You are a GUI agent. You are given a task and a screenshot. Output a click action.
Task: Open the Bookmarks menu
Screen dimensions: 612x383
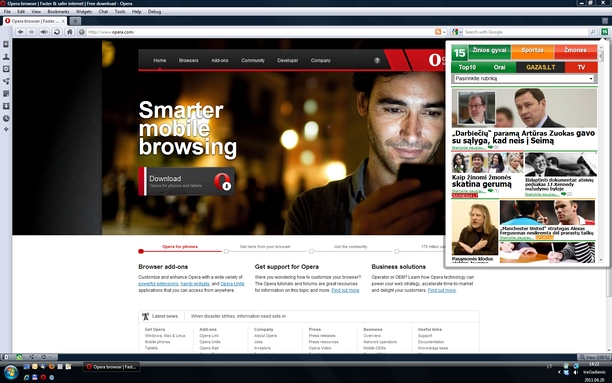(58, 12)
